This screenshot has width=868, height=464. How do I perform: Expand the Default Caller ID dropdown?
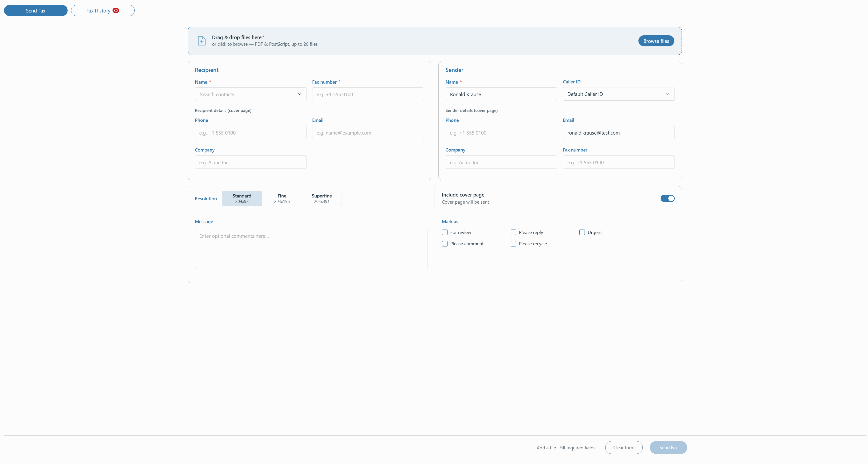click(x=618, y=94)
